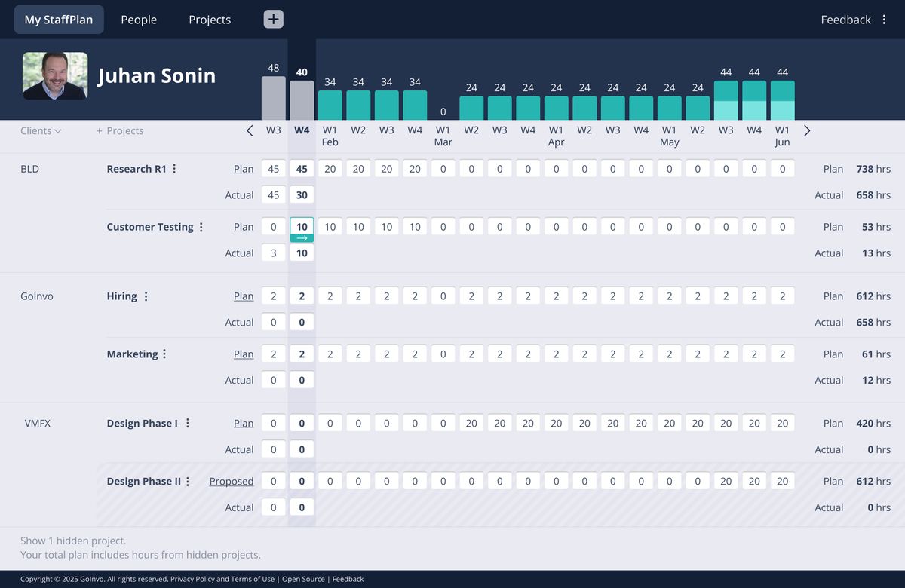Select the Hiring project name
Image resolution: width=905 pixels, height=588 pixels.
121,296
